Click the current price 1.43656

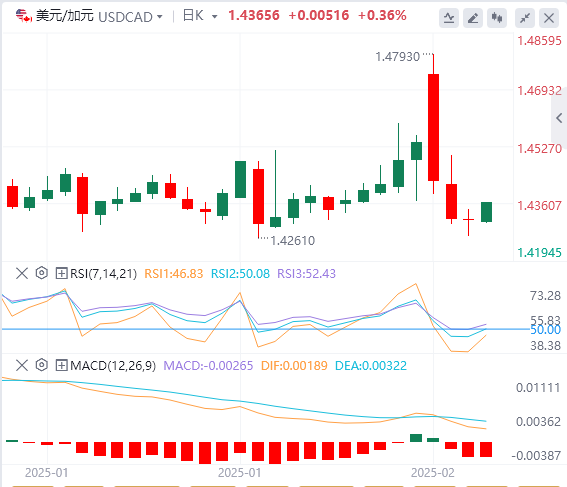[254, 16]
